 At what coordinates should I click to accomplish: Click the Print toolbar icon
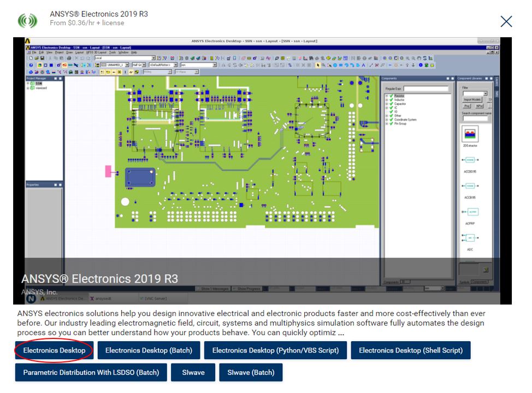pyautogui.click(x=69, y=58)
